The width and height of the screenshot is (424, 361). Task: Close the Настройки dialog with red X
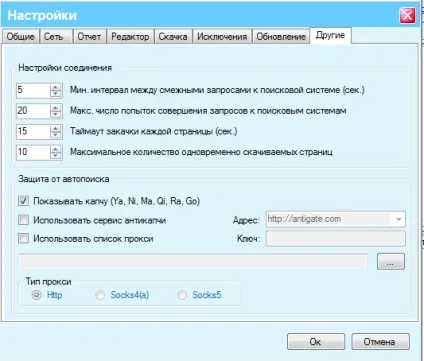click(407, 15)
